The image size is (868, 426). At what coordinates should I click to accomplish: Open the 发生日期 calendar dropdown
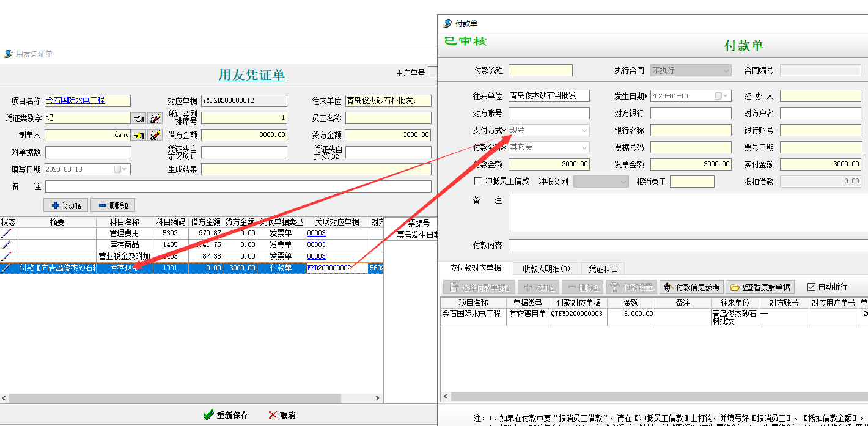[724, 96]
